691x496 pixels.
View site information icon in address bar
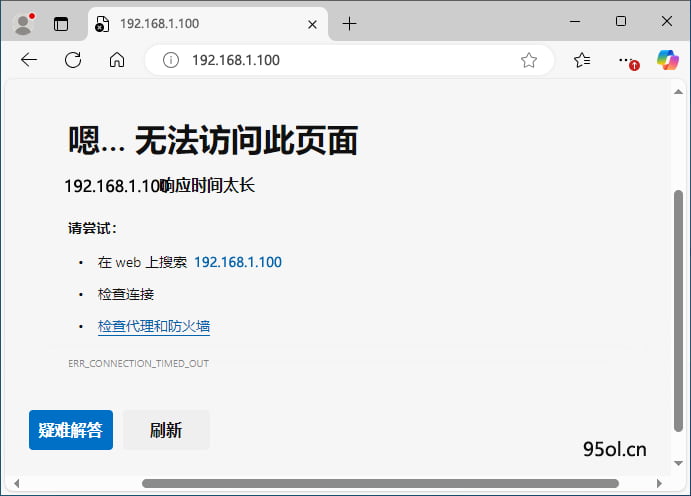(171, 60)
